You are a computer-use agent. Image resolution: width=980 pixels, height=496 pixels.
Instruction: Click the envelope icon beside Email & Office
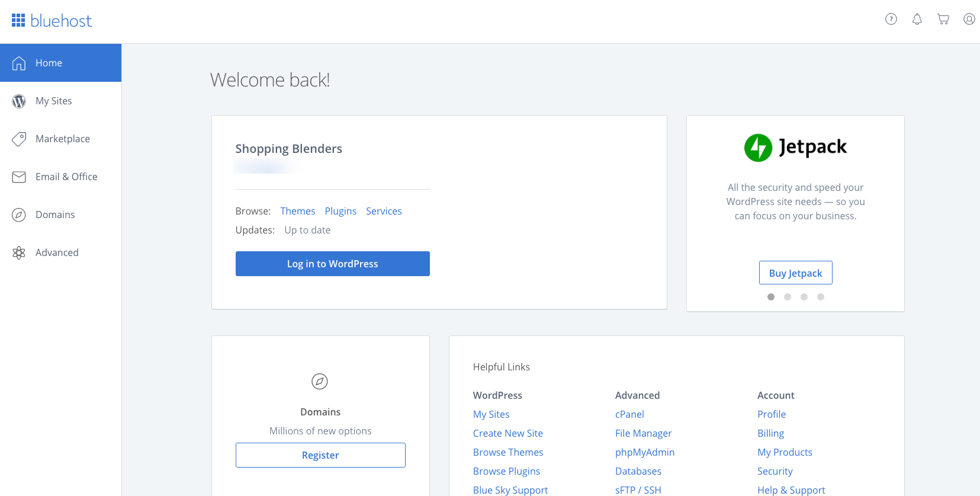19,177
